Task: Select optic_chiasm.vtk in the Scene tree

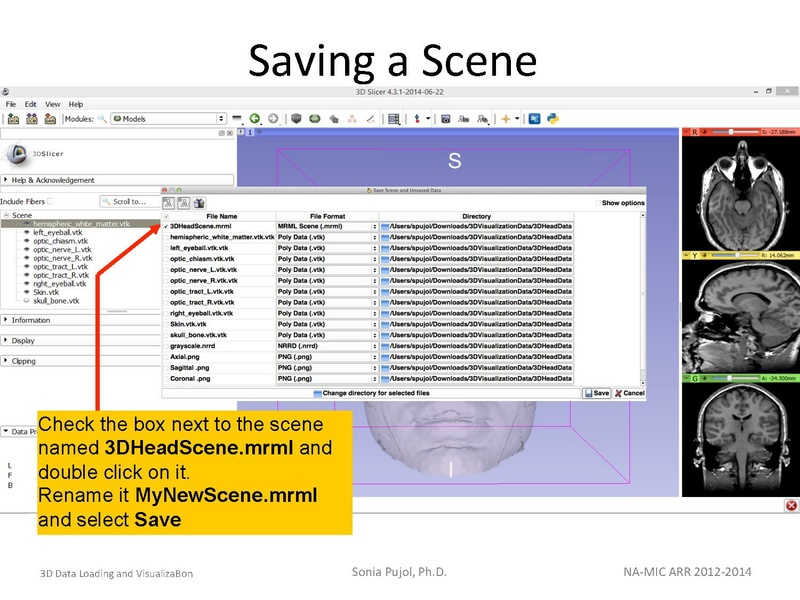Action: (60, 241)
